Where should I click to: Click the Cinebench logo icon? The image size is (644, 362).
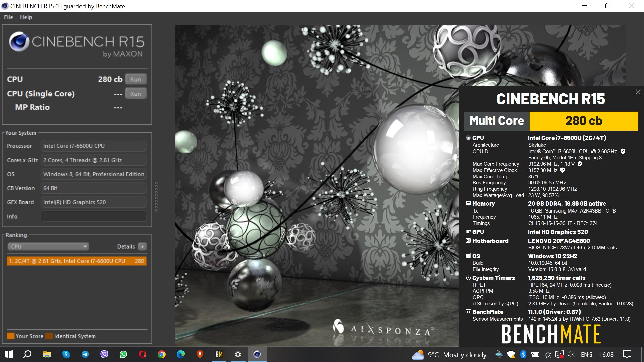[19, 42]
